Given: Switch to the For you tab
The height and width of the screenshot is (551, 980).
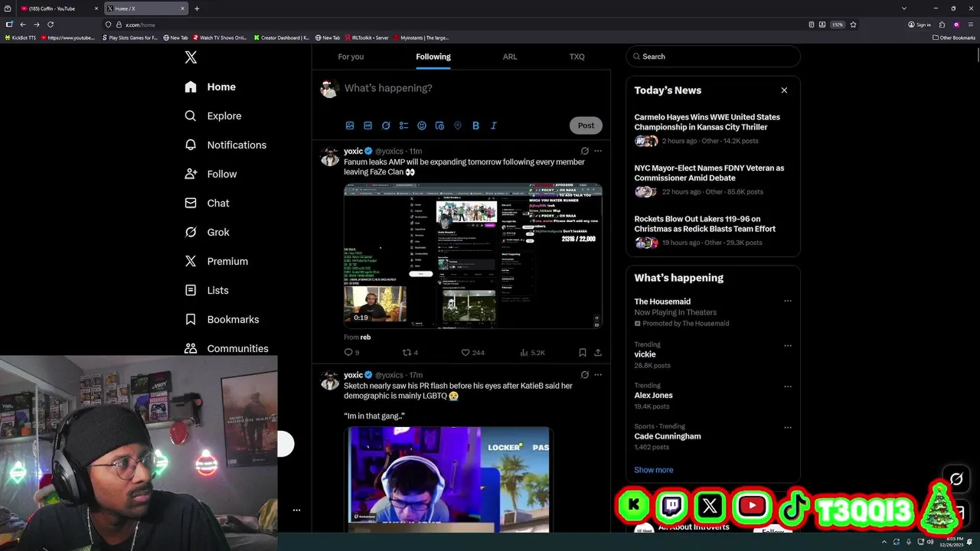Looking at the screenshot, I should 351,57.
